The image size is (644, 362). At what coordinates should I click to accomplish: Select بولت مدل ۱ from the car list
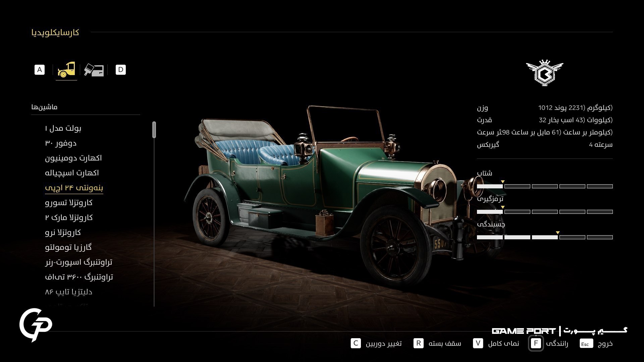click(63, 128)
